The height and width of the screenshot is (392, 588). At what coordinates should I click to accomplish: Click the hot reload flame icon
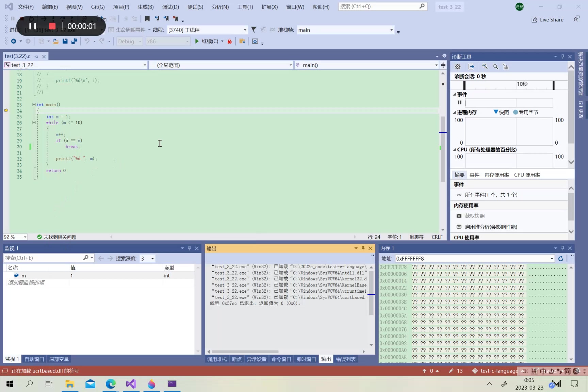coord(230,41)
